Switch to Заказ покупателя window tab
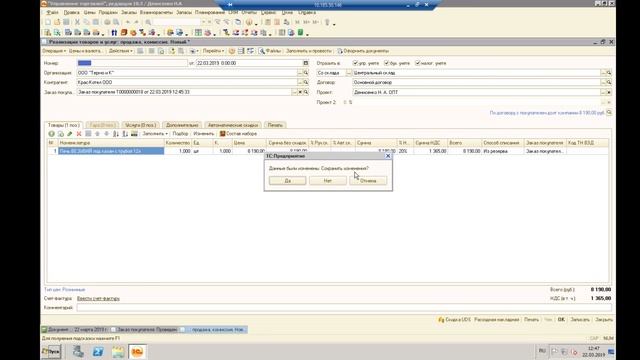This screenshot has width=640, height=360. point(144,329)
